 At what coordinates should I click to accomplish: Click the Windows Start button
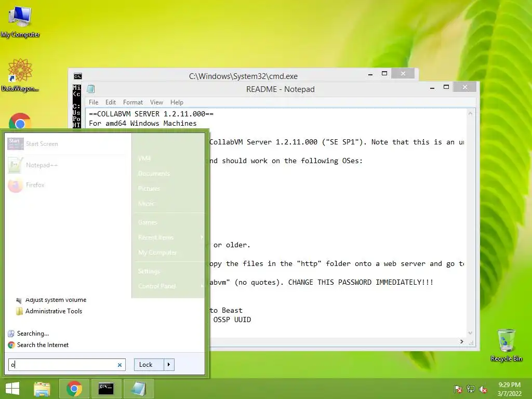[x=12, y=389]
